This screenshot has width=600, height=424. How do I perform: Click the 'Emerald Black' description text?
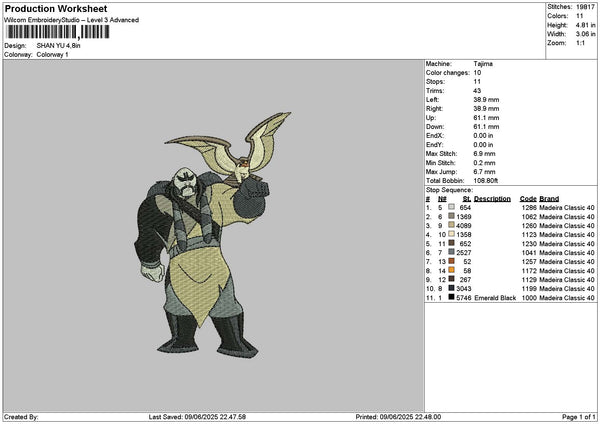495,298
